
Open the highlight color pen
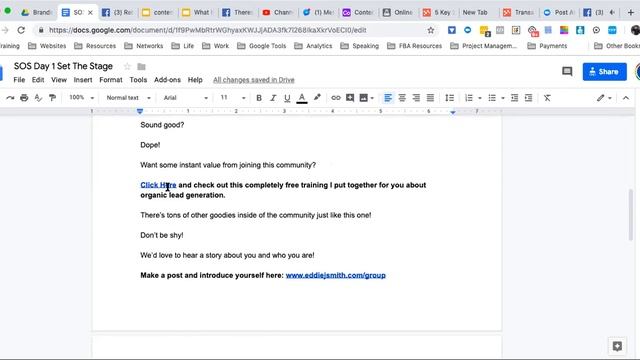tap(317, 98)
